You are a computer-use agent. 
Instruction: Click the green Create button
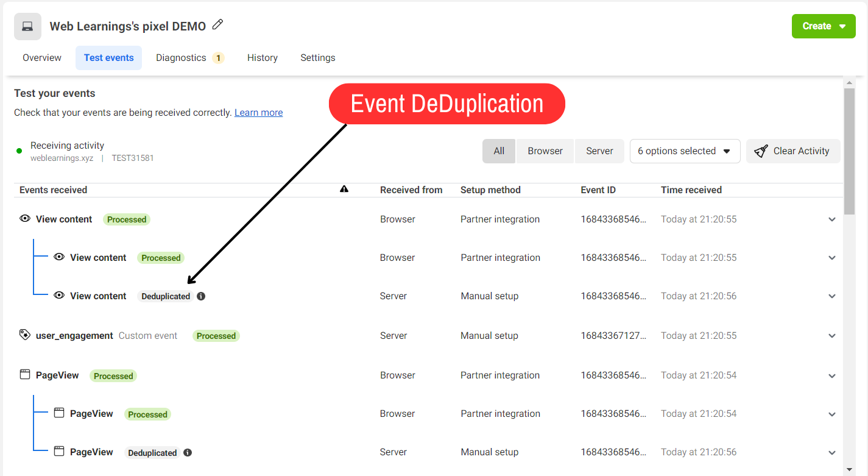(823, 26)
